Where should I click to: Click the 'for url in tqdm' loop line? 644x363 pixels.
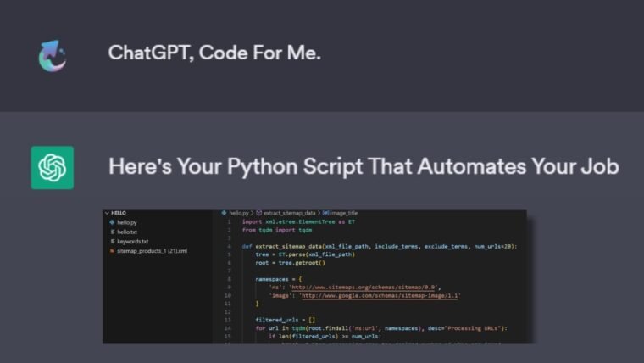(x=381, y=328)
